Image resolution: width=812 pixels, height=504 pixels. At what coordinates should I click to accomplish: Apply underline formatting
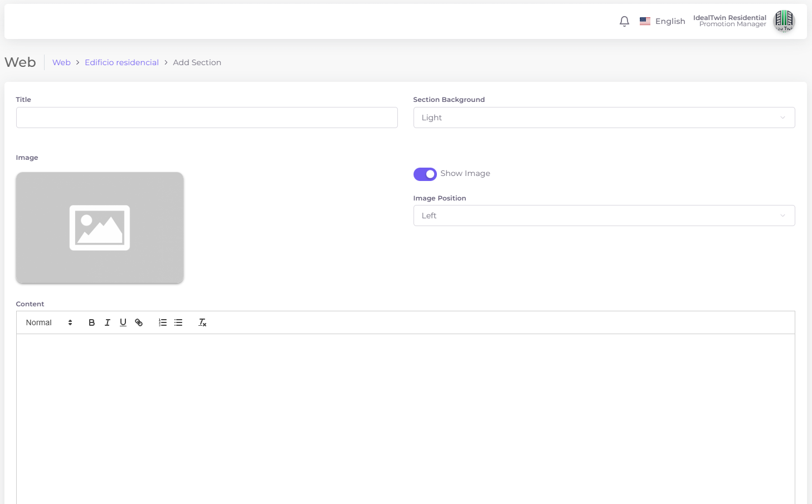click(x=123, y=322)
